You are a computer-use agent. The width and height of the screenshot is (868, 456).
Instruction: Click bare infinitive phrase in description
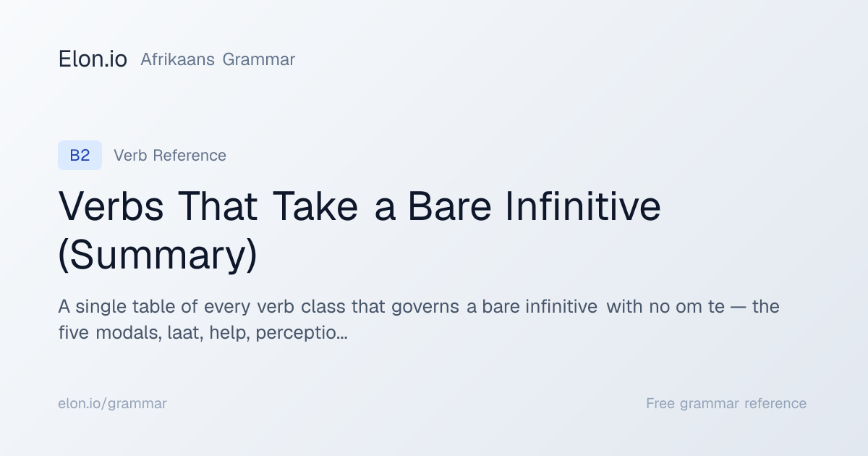click(532, 306)
